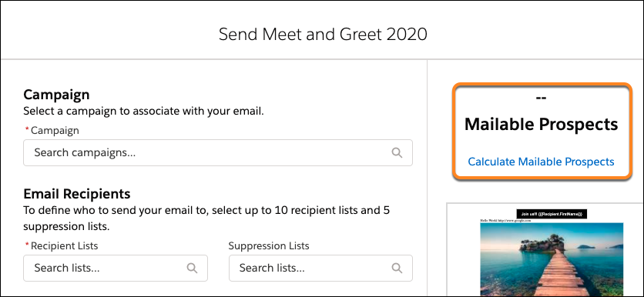Click the Send Meet and Greet 2020 title
Screen dimensions: 644x297
(x=323, y=34)
